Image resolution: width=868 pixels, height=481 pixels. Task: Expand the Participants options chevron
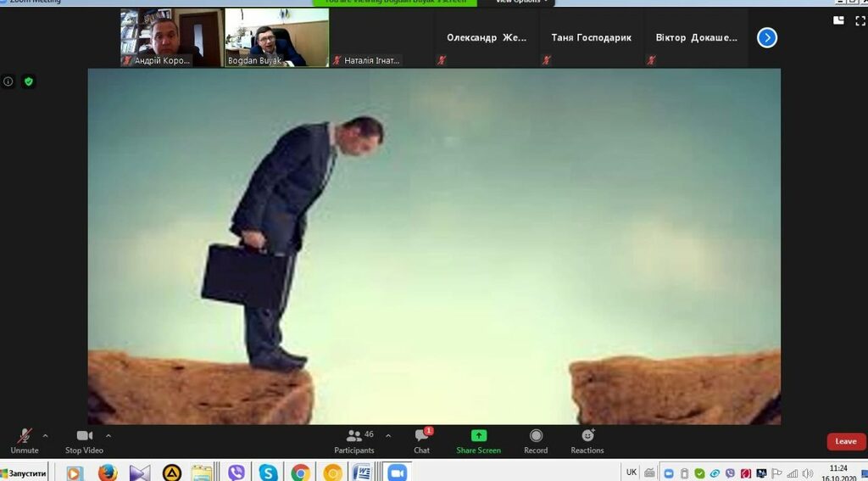tap(388, 436)
